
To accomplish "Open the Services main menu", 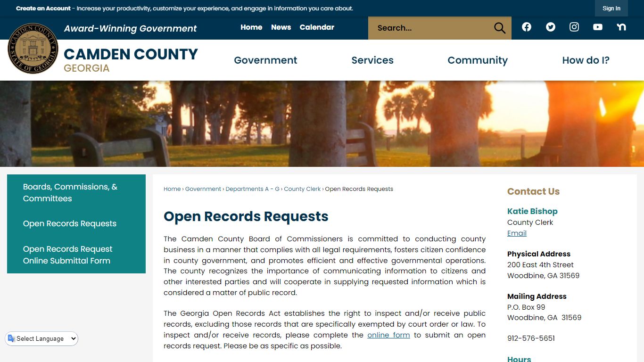I will [372, 60].
